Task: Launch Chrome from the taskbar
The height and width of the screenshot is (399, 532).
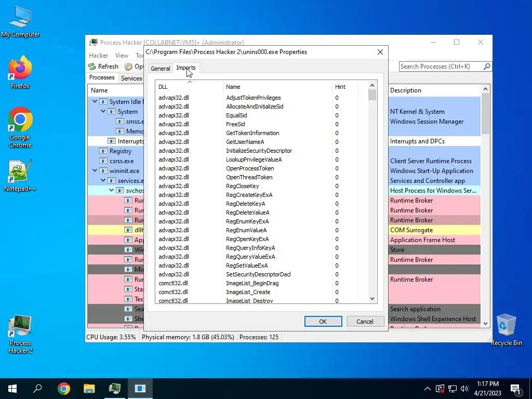Action: (x=63, y=388)
